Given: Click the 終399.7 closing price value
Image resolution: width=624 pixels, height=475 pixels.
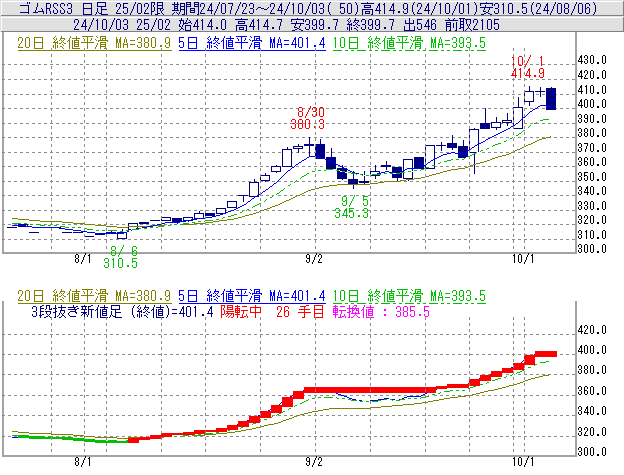Looking at the screenshot, I should pos(370,25).
